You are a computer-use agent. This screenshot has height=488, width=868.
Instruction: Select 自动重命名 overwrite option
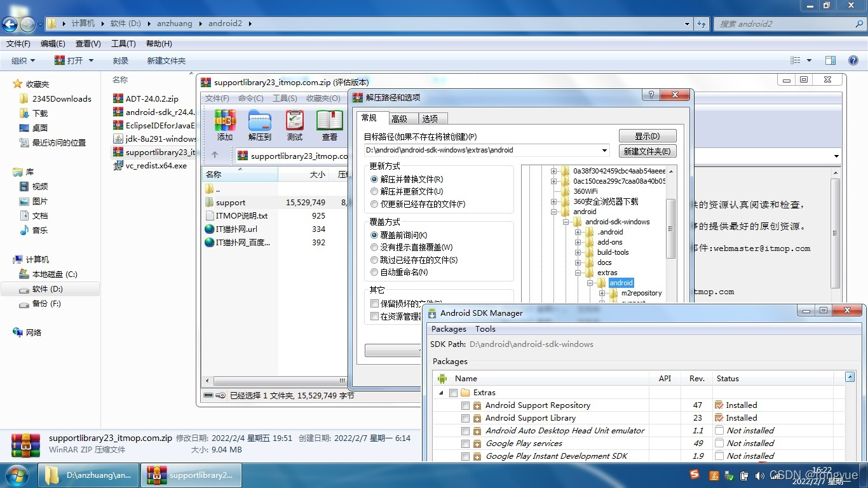click(x=399, y=272)
